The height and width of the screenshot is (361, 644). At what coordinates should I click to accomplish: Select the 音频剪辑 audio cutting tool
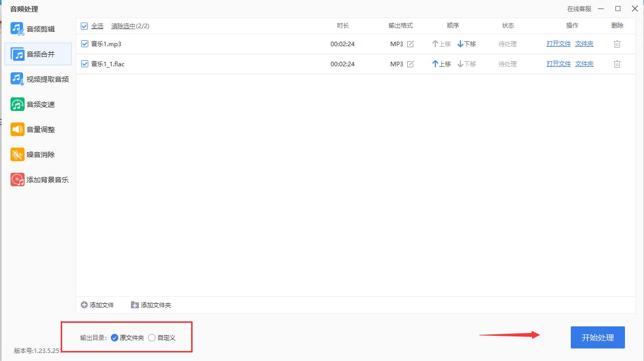coord(38,29)
